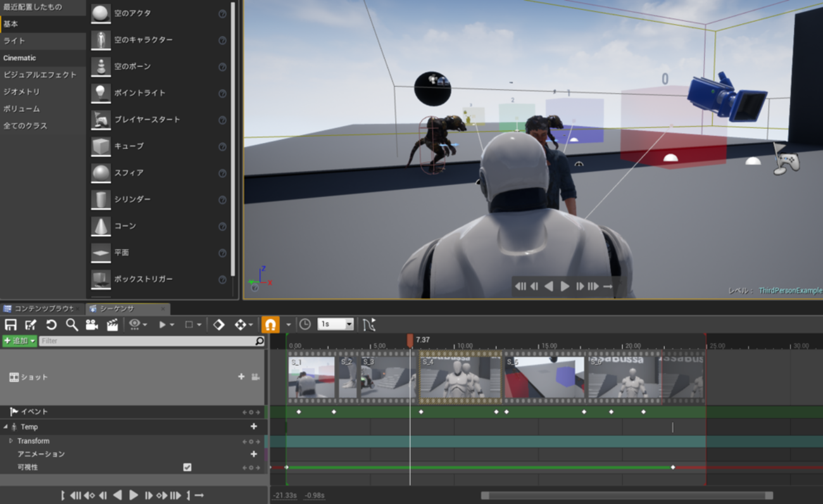The width and height of the screenshot is (823, 504).
Task: Uncheck the 可視性 track checkbox
Action: 187,467
